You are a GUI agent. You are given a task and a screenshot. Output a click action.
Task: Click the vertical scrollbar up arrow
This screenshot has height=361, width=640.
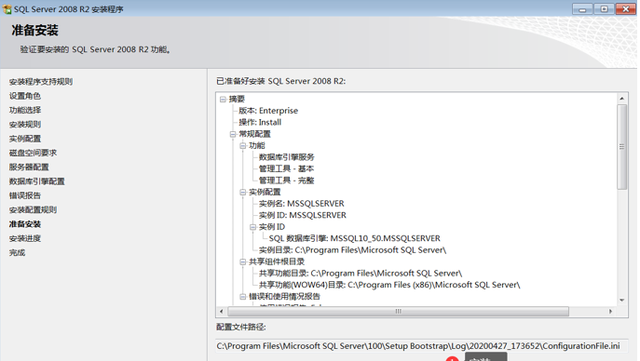[622, 98]
